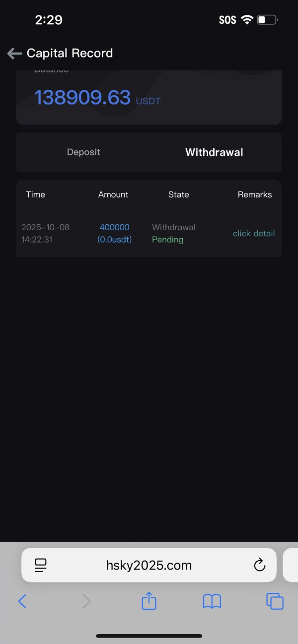The width and height of the screenshot is (298, 644).
Task: Switch to the Deposit tab
Action: click(83, 152)
